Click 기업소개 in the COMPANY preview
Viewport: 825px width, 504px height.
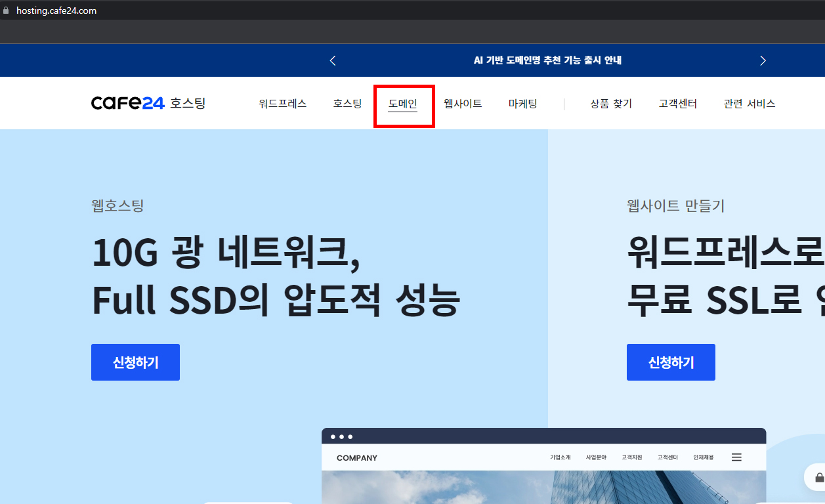click(561, 457)
